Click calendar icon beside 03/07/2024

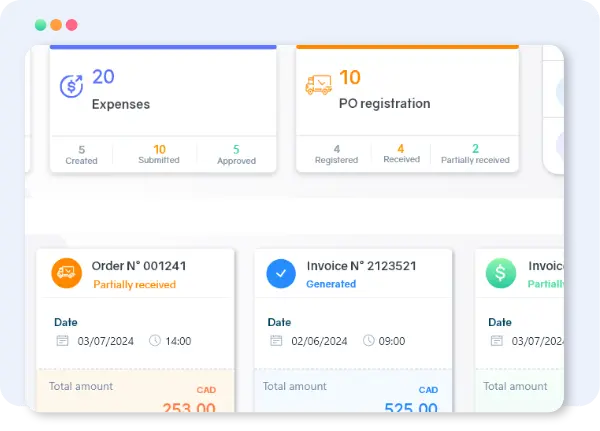click(x=63, y=341)
